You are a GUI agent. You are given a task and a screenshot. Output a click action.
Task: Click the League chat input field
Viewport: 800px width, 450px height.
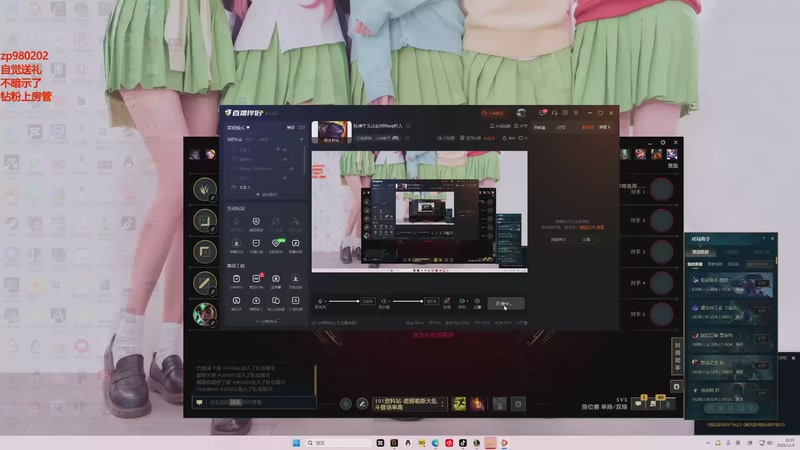coord(254,402)
